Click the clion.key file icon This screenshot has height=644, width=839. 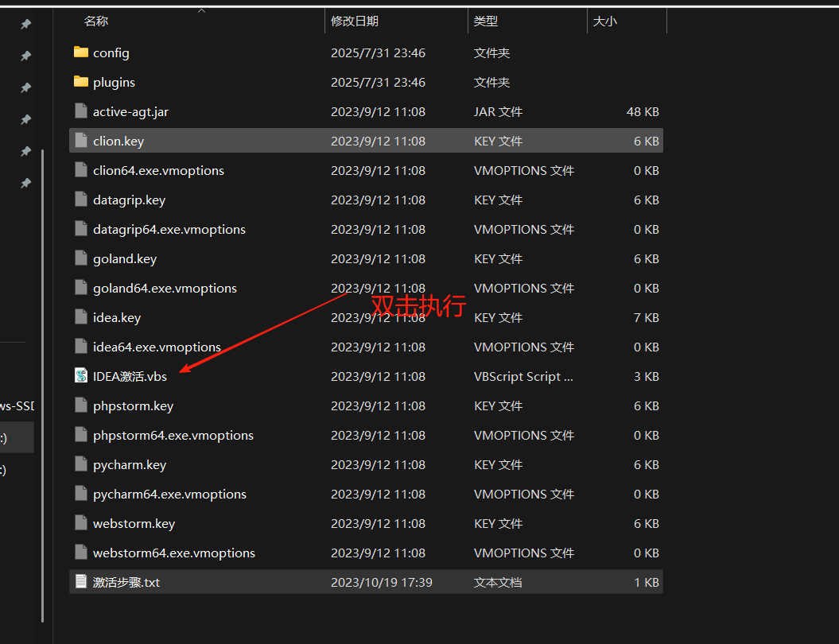pyautogui.click(x=81, y=140)
